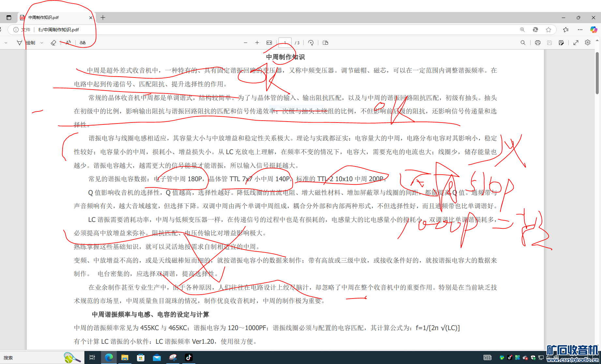
Task: Zoom in the PDF with plus button
Action: coord(257,43)
